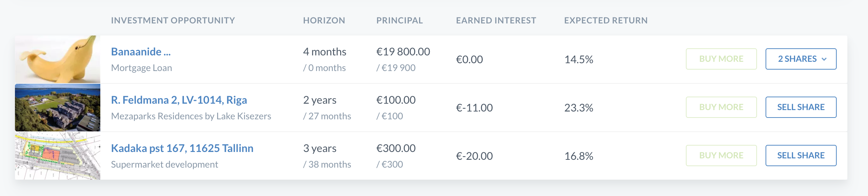The height and width of the screenshot is (196, 868).
Task: Click the Mezaparks aerial photo thumbnail
Action: 58,108
